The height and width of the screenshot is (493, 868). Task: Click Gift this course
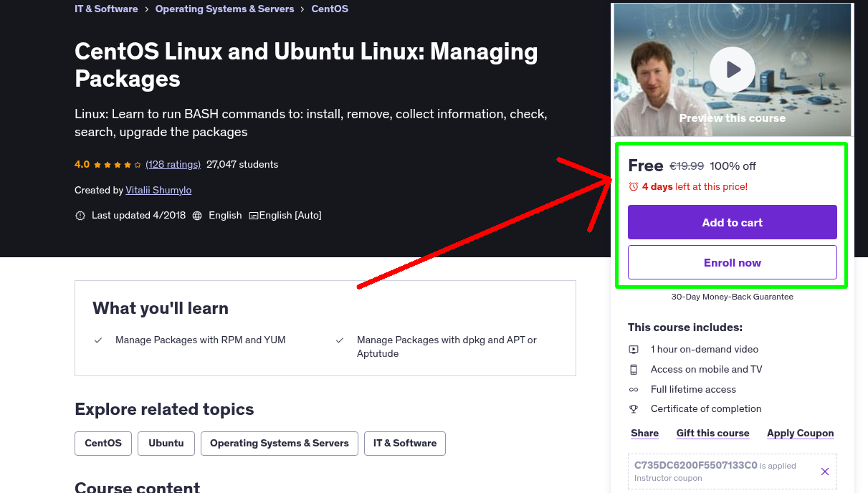pyautogui.click(x=712, y=433)
